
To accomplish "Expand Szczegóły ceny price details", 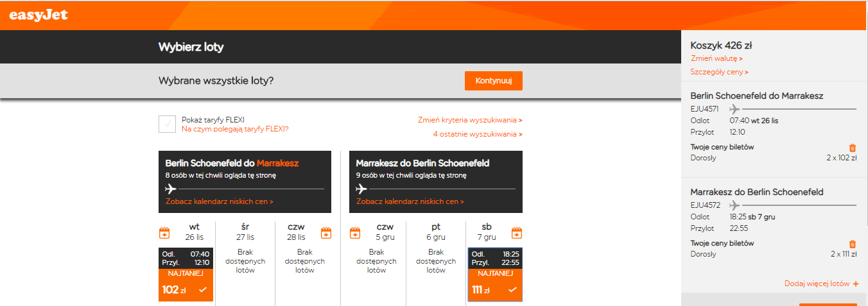I will (x=719, y=72).
